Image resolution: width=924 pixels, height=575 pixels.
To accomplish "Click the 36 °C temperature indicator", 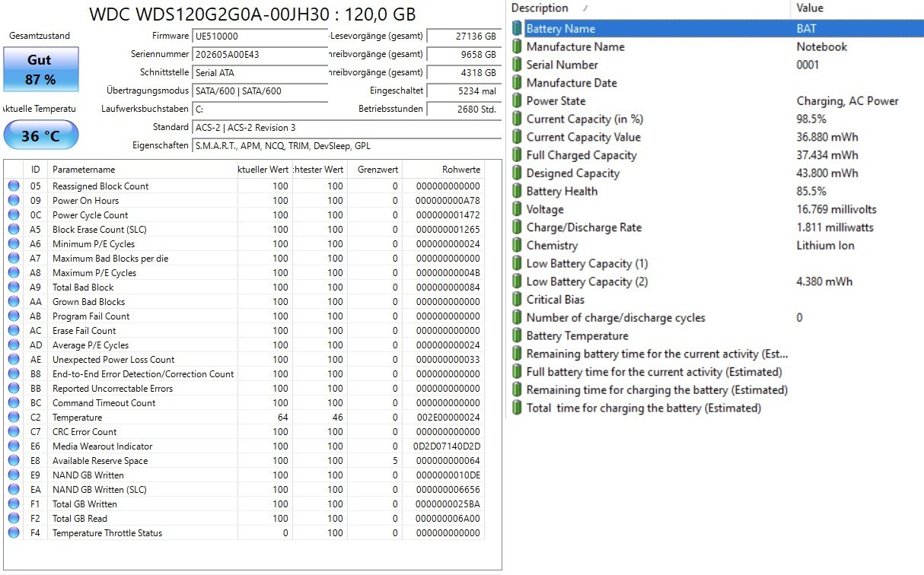I will 40,136.
